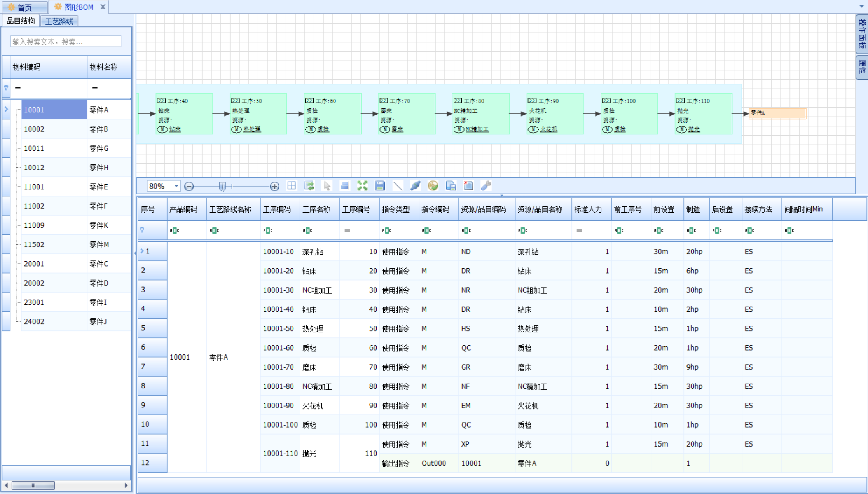Image resolution: width=868 pixels, height=494 pixels.
Task: Click the wrench settings icon
Action: [486, 186]
